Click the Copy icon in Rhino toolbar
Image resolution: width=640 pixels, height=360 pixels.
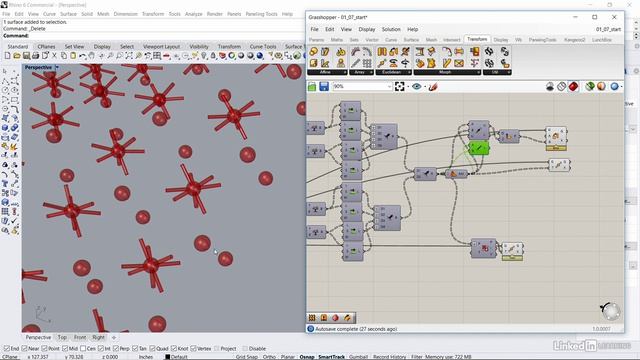click(64, 56)
